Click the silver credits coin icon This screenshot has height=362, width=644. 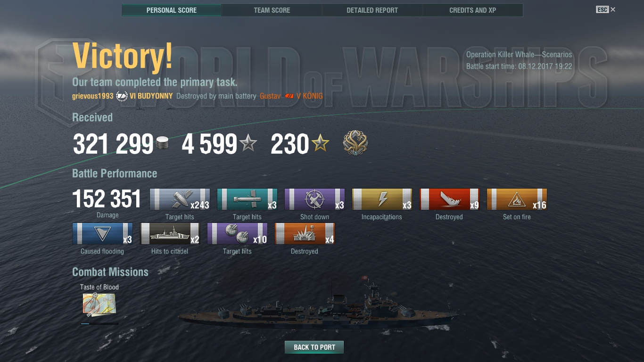click(x=162, y=144)
